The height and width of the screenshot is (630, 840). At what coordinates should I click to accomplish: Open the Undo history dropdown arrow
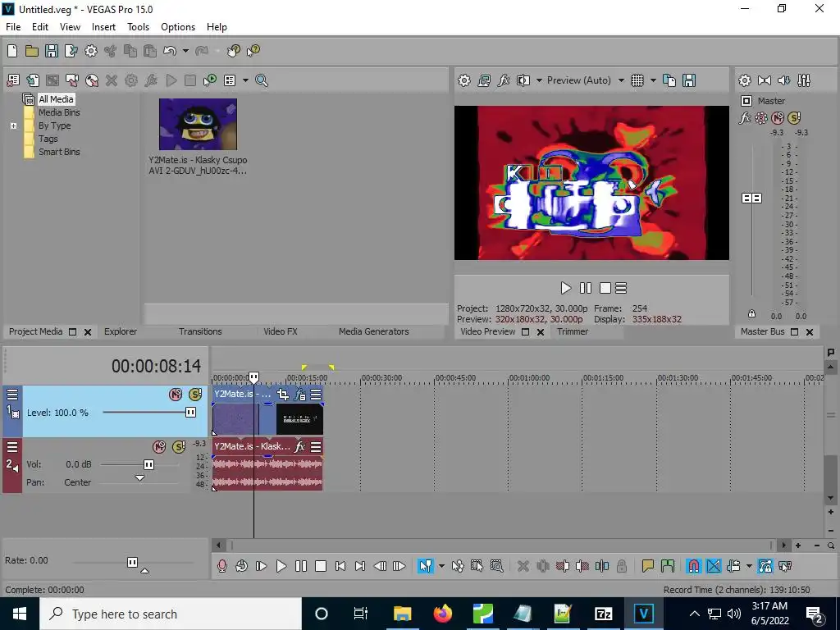[185, 51]
